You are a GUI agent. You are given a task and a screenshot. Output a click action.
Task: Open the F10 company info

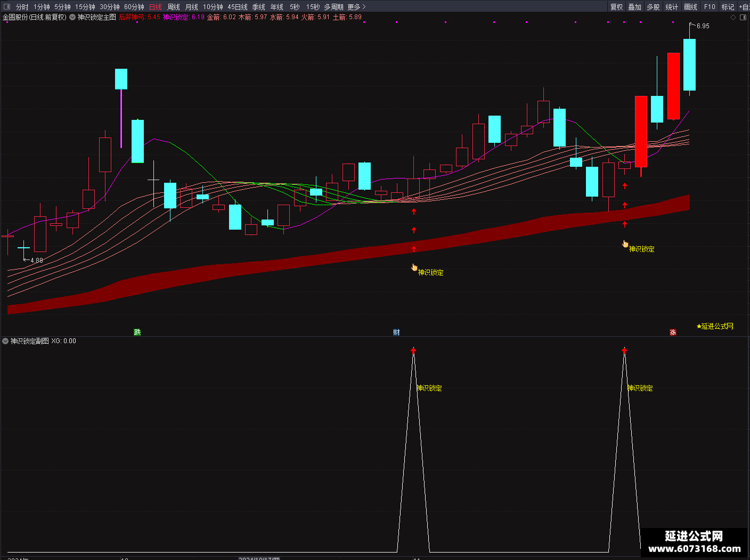(x=710, y=7)
